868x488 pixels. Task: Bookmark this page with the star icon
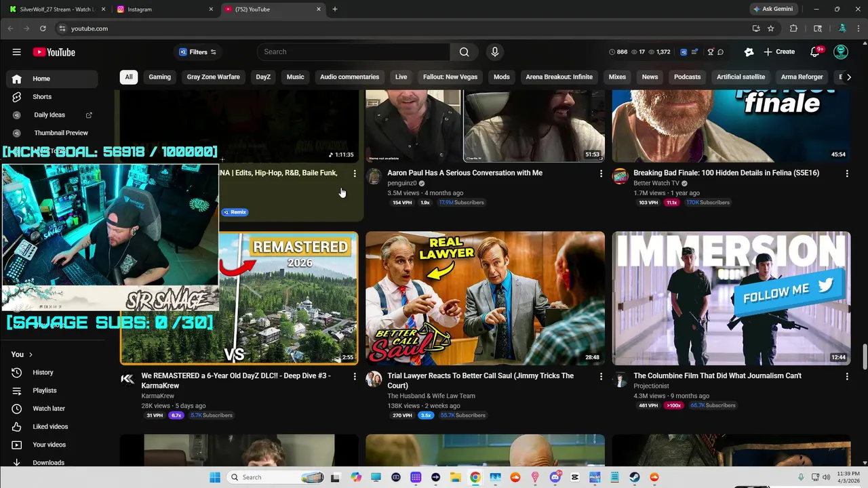[x=771, y=28]
